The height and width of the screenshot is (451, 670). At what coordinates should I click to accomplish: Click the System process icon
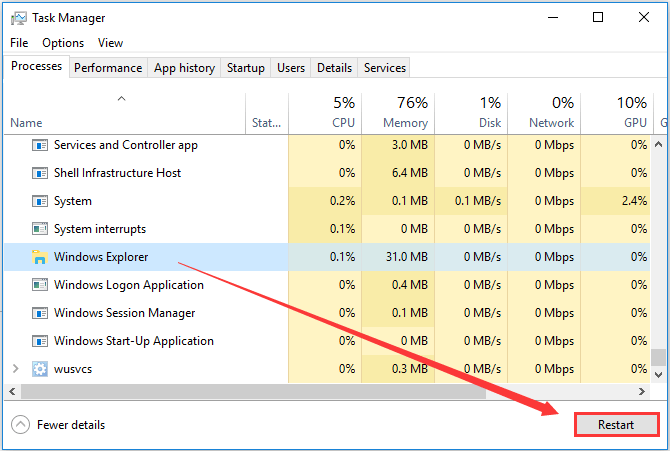40,201
